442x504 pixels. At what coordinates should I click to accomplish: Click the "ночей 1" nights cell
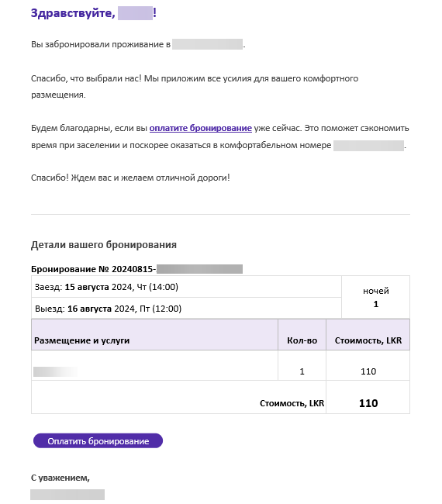[376, 297]
